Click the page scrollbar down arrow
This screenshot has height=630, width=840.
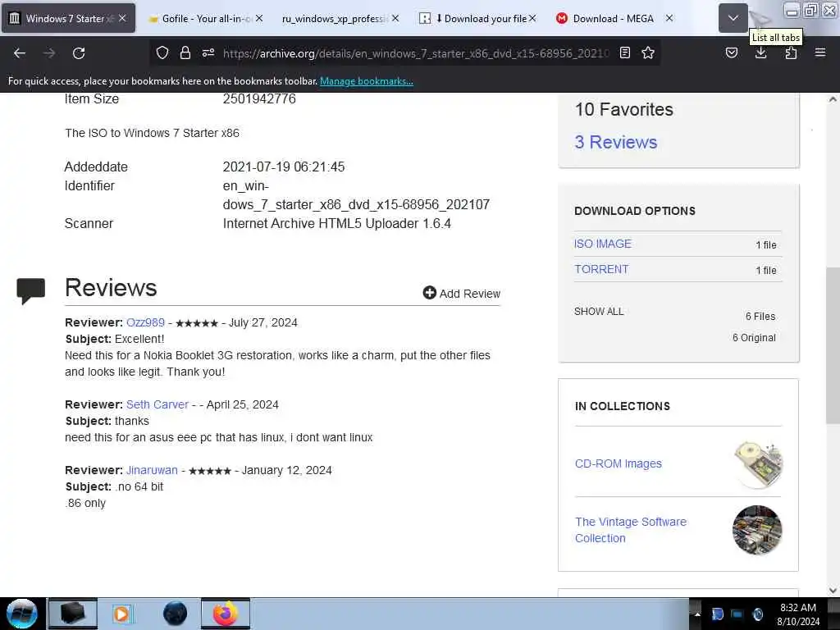[833, 591]
